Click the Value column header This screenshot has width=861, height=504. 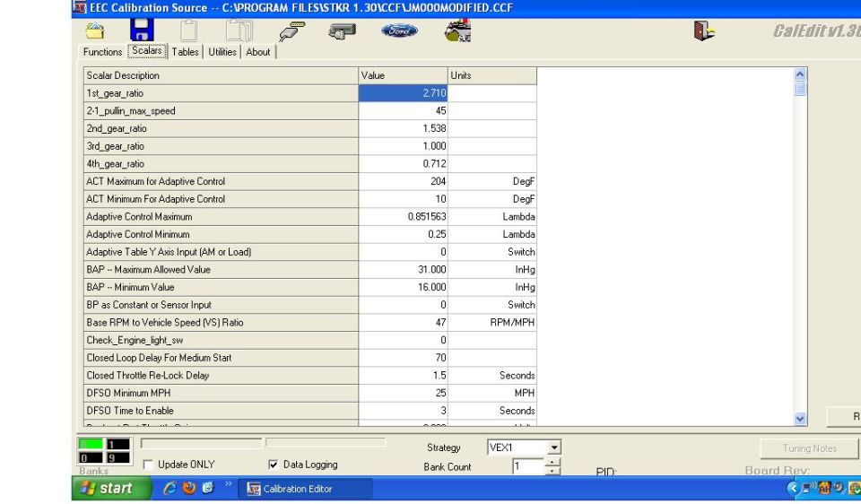[403, 75]
